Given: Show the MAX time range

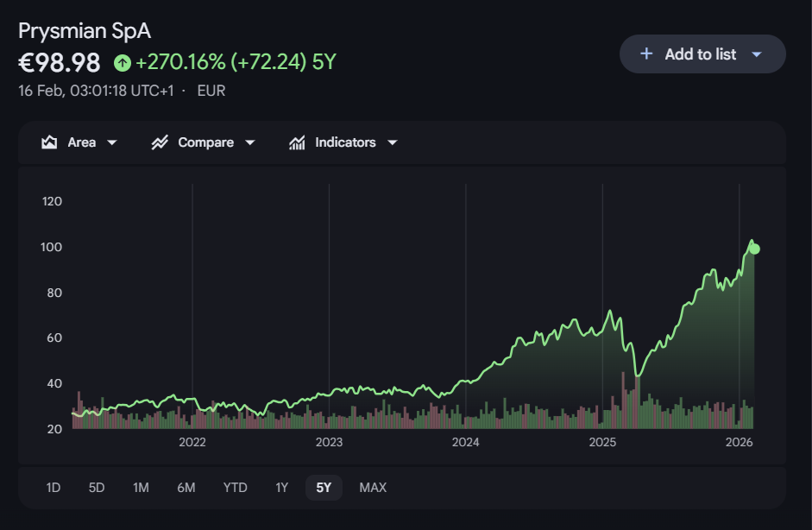Looking at the screenshot, I should point(373,488).
